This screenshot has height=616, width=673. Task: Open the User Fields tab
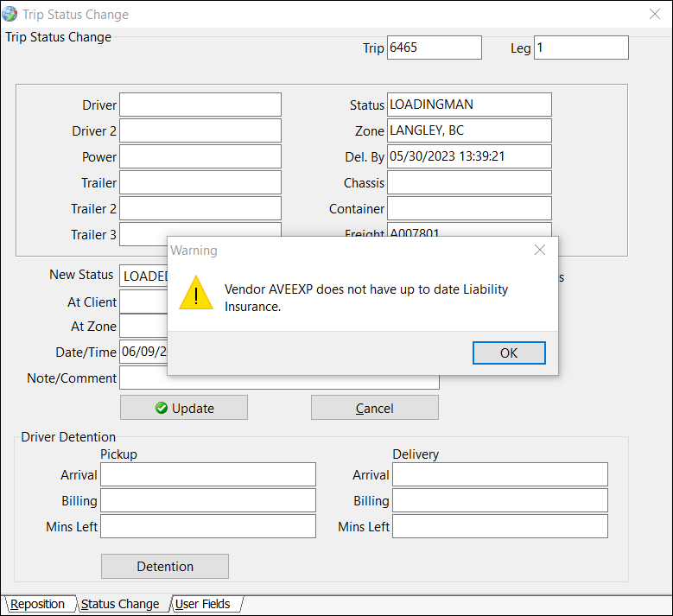click(203, 604)
